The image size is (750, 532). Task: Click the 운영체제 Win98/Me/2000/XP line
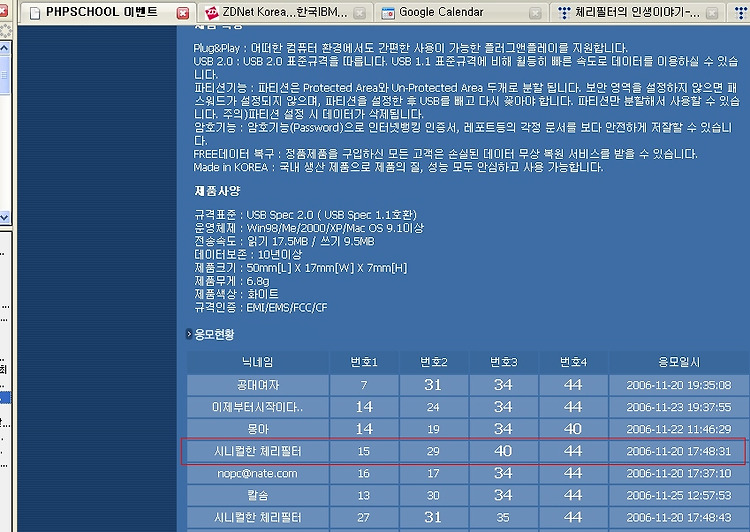[x=309, y=228]
